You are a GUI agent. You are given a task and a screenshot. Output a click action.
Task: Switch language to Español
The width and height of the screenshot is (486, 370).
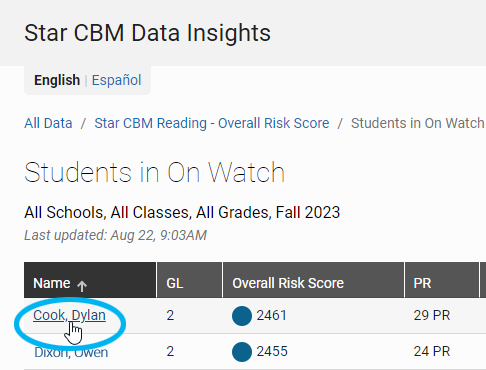pyautogui.click(x=116, y=80)
